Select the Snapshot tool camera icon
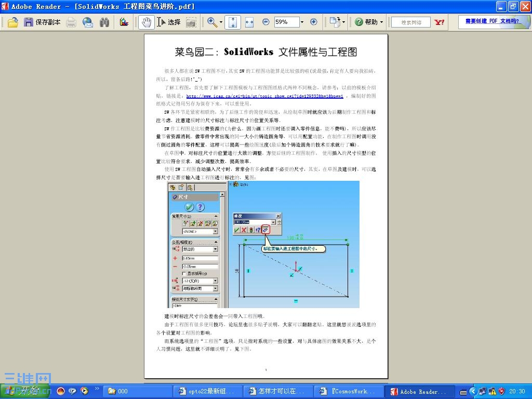The width and height of the screenshot is (532, 399). (x=191, y=22)
